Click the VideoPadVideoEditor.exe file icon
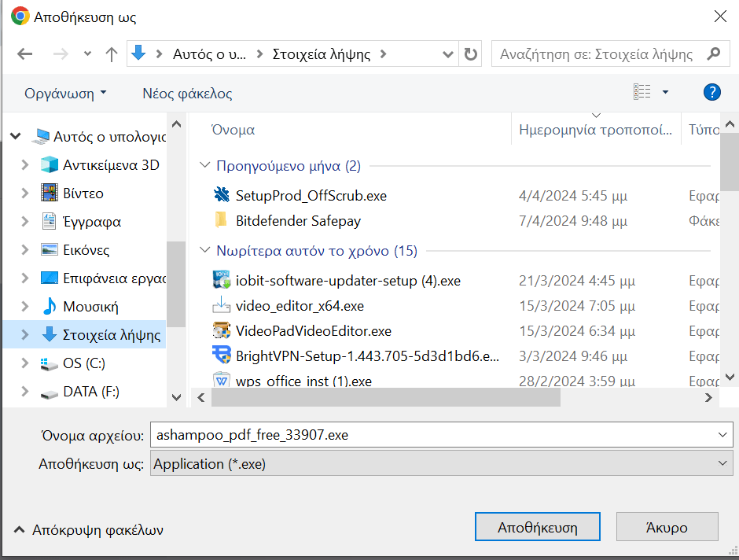This screenshot has width=739, height=560. pos(222,330)
